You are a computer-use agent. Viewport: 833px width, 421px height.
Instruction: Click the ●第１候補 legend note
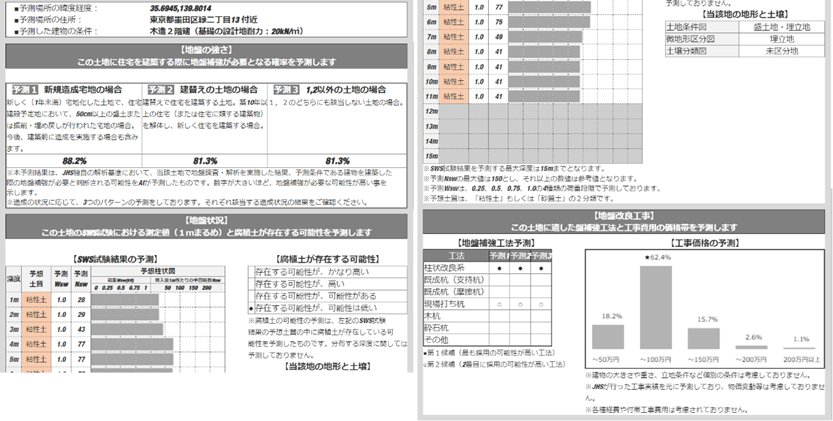(489, 353)
